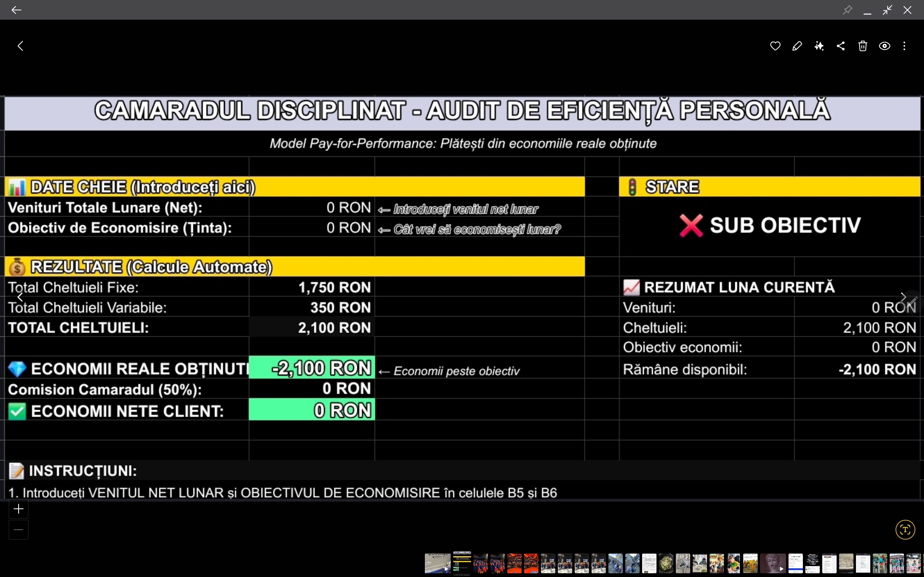Pin the window with pin icon
Screen dimensions: 924x577
[847, 10]
